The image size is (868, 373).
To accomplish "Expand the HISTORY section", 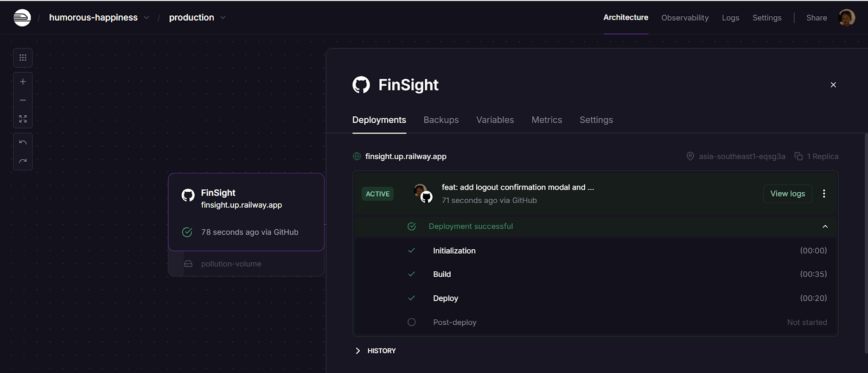I will point(375,351).
